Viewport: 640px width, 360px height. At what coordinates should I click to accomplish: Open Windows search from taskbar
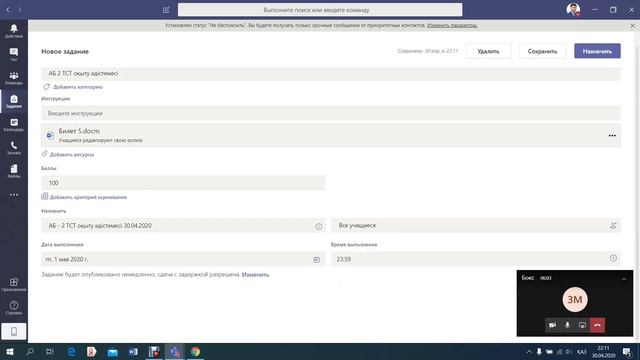[x=30, y=351]
